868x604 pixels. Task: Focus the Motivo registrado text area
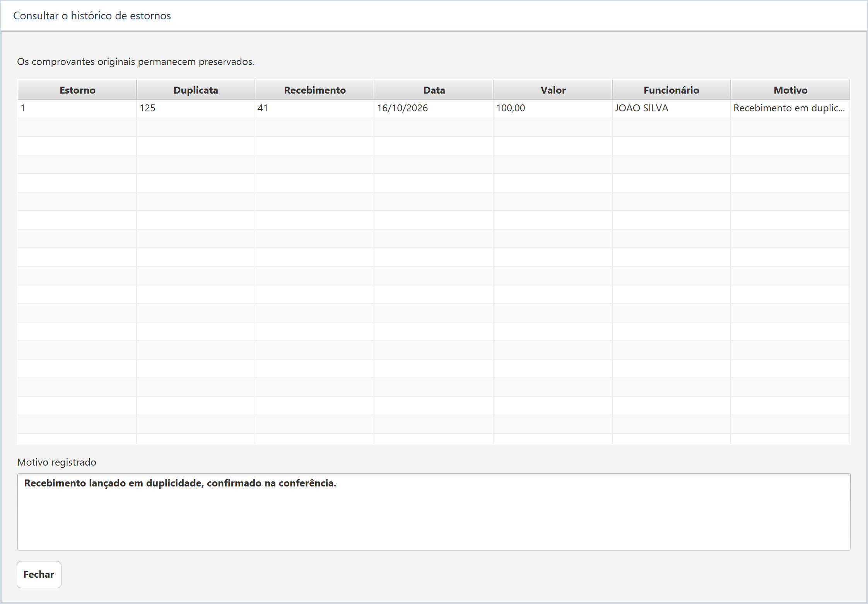pos(434,512)
